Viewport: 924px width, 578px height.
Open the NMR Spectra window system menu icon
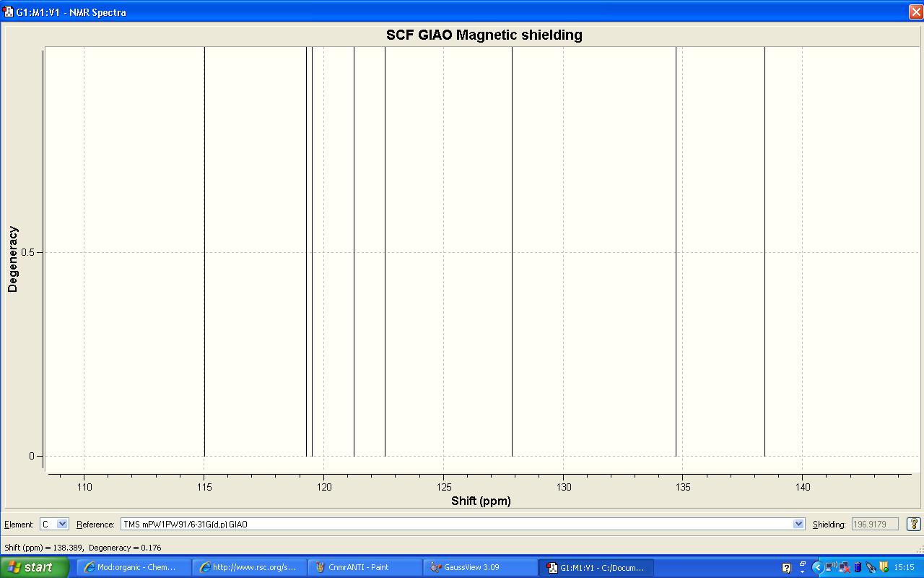[x=8, y=12]
